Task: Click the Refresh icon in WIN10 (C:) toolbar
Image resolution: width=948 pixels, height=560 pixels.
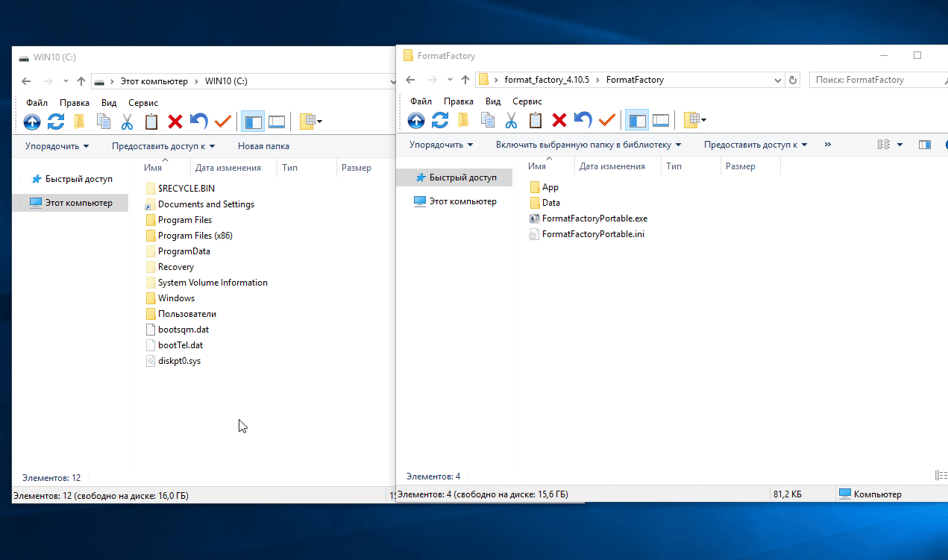Action: [x=56, y=122]
